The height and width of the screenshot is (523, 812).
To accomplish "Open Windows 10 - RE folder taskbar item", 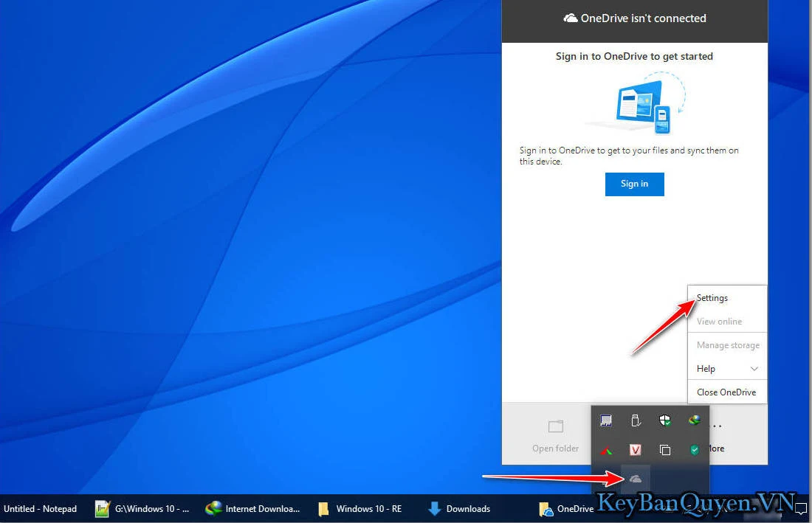I will coord(360,509).
